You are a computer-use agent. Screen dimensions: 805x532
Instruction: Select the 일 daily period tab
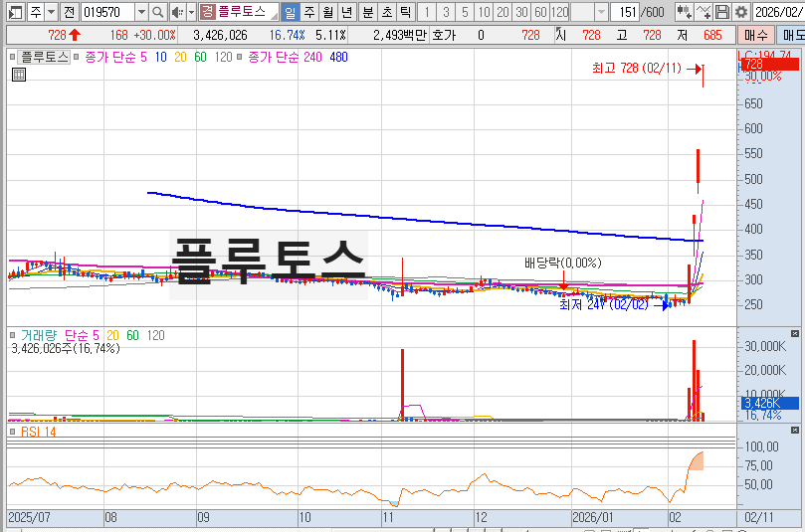click(x=291, y=12)
